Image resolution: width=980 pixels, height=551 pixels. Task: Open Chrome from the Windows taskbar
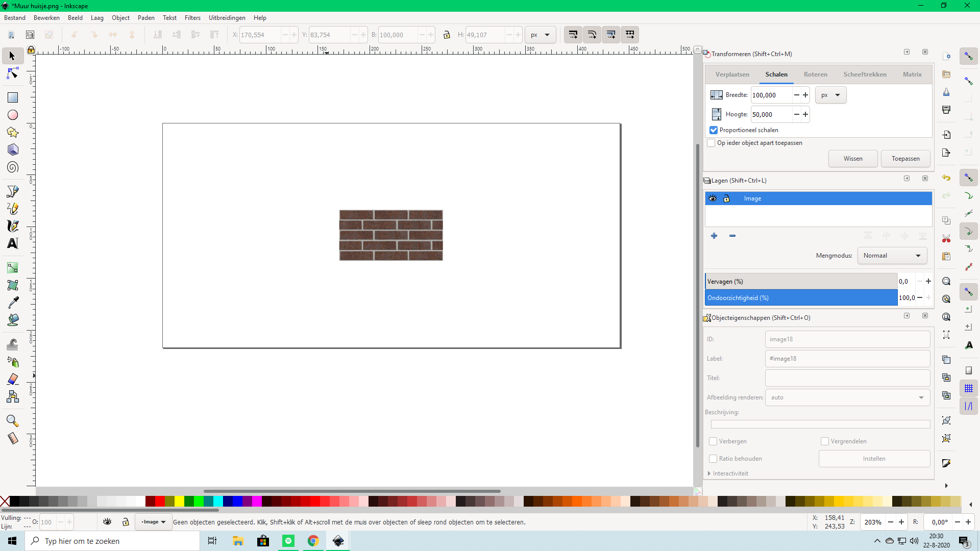313,541
